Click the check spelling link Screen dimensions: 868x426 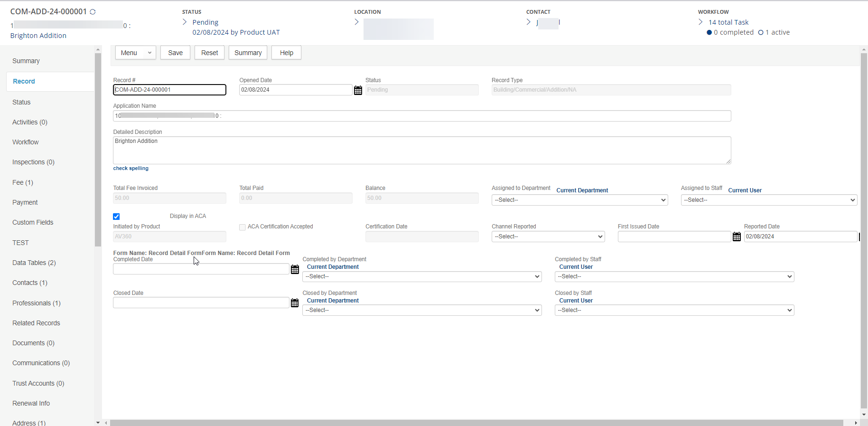[131, 168]
